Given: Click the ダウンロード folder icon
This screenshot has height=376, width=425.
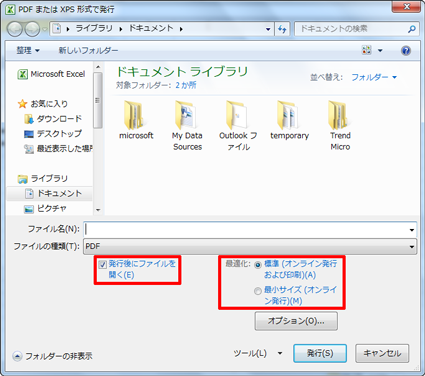Looking at the screenshot, I should point(29,119).
